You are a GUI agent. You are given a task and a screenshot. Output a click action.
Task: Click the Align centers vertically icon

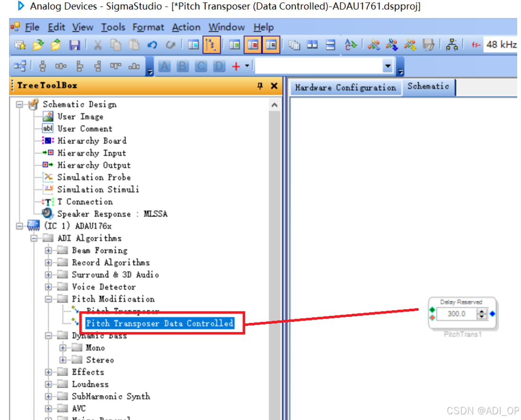pyautogui.click(x=43, y=66)
